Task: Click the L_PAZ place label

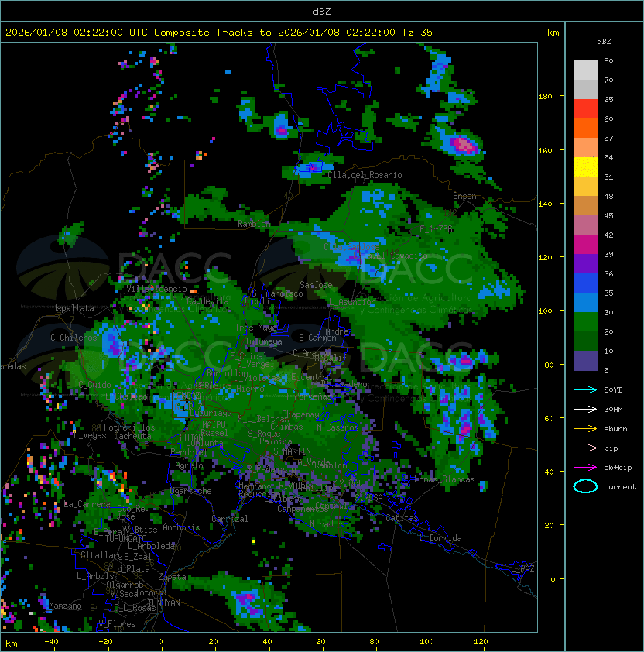Action: point(522,569)
